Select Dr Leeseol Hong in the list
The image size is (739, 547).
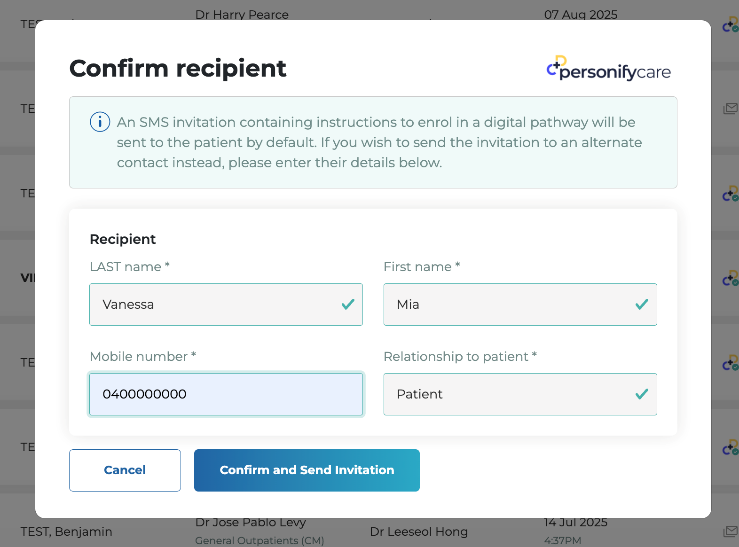pyautogui.click(x=418, y=532)
